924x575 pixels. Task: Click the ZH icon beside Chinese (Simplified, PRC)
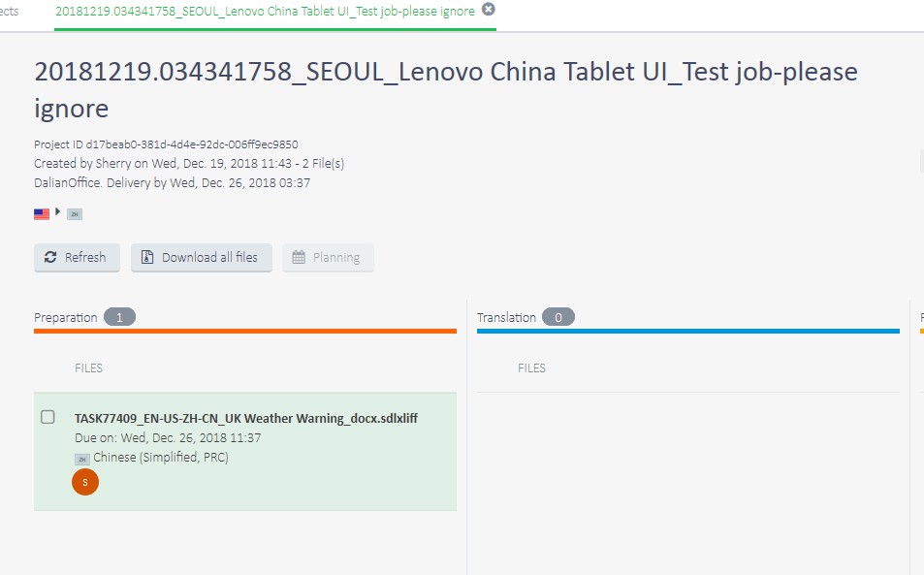pos(82,459)
